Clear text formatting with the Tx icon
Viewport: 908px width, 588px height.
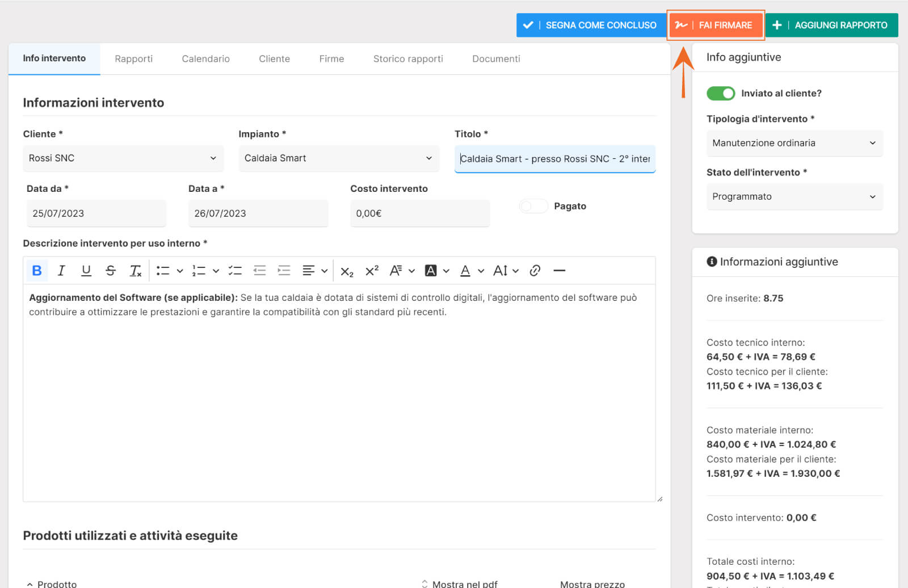[135, 271]
